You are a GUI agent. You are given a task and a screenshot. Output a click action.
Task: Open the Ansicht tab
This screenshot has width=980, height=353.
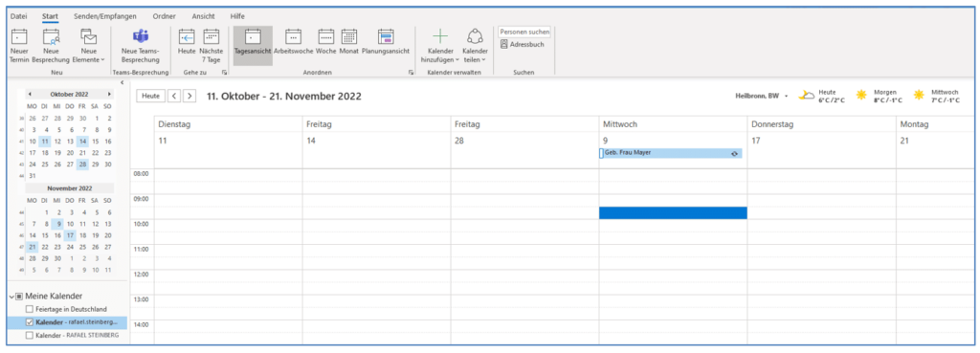tap(203, 16)
